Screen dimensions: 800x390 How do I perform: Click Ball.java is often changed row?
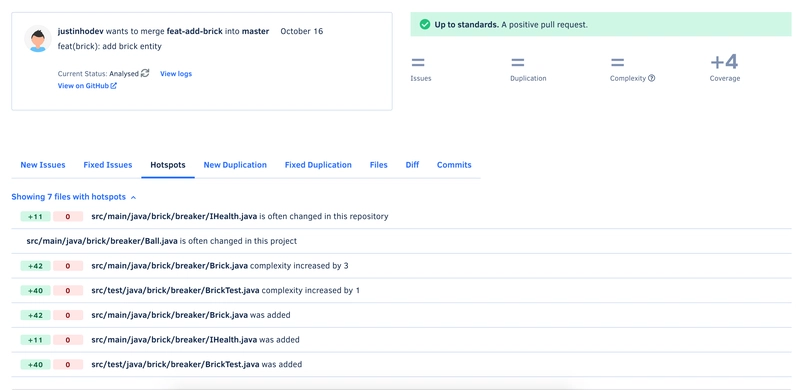[x=401, y=241]
